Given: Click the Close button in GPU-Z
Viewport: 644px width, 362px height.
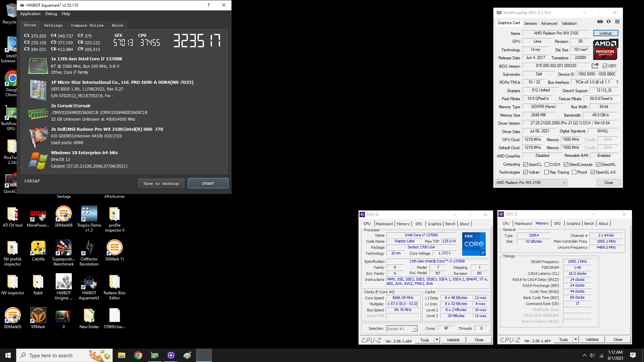Looking at the screenshot, I should click(x=608, y=183).
